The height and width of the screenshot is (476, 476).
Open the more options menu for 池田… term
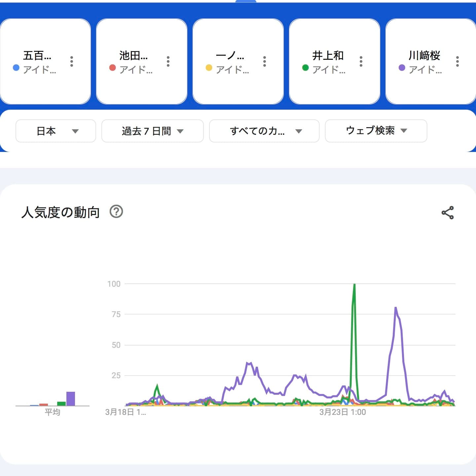click(168, 61)
